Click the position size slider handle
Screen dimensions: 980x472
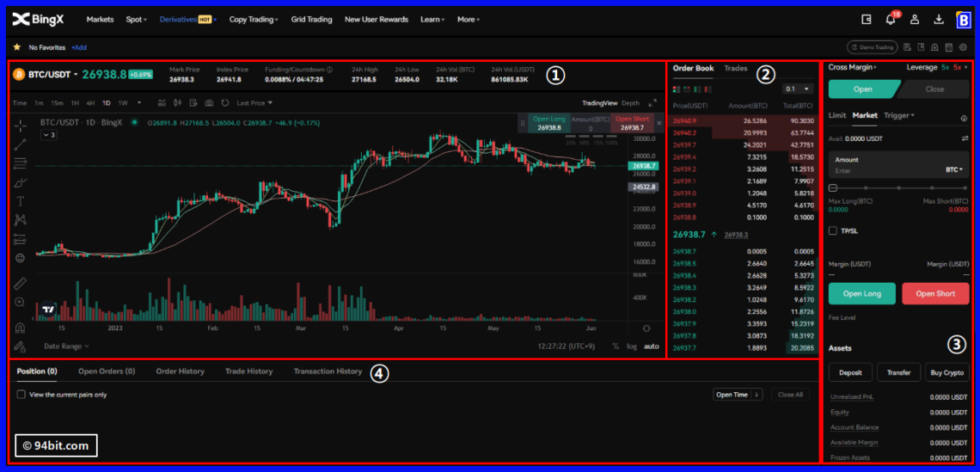tap(832, 187)
